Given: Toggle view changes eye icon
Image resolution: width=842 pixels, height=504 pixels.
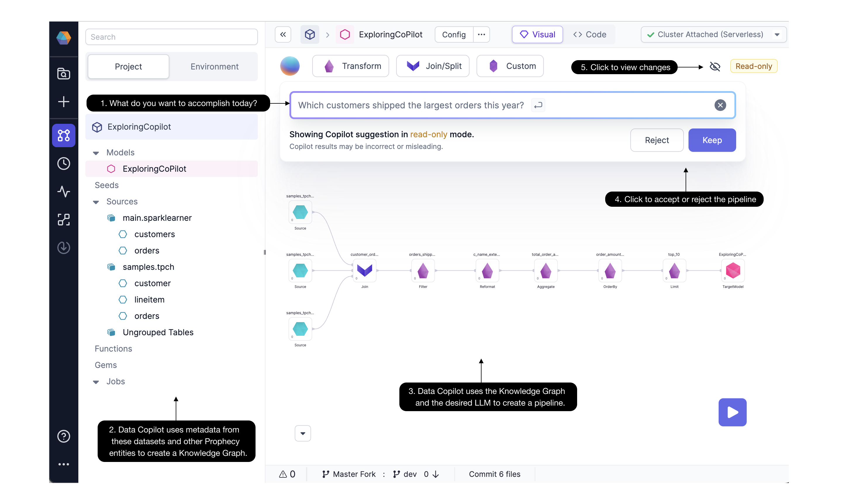Looking at the screenshot, I should (715, 67).
